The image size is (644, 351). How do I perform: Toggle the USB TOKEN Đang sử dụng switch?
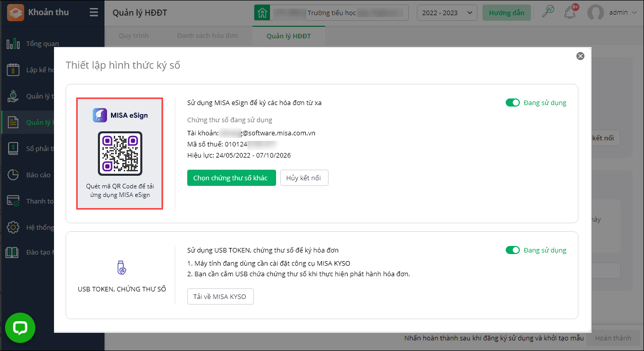(513, 250)
